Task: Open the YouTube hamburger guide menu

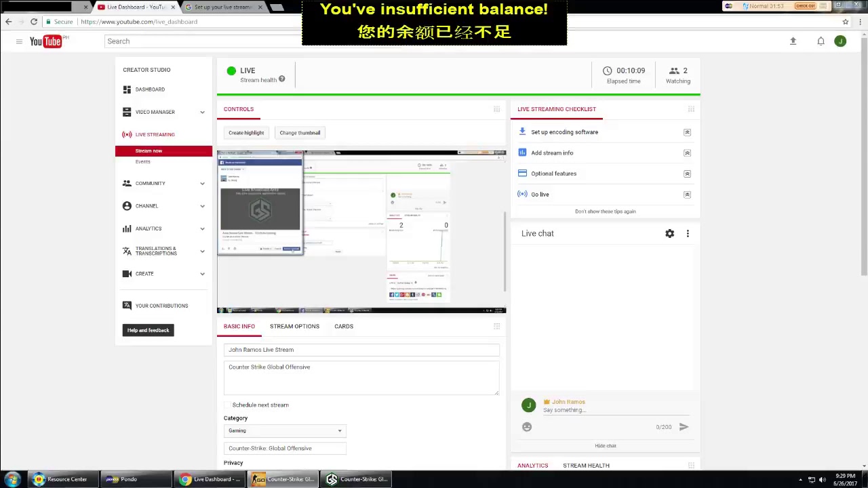Action: pyautogui.click(x=19, y=41)
